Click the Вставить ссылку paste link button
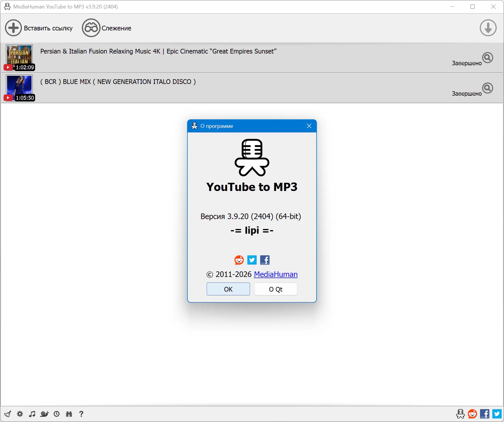The image size is (504, 422). 39,28
